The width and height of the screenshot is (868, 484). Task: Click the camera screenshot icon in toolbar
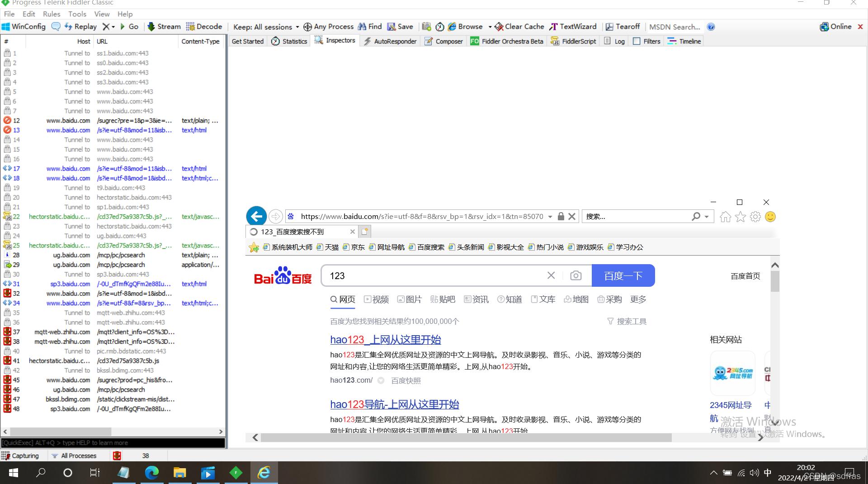click(426, 27)
